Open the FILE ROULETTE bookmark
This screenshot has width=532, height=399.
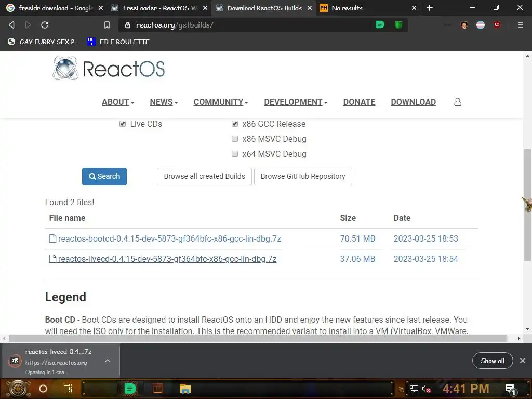coord(119,42)
